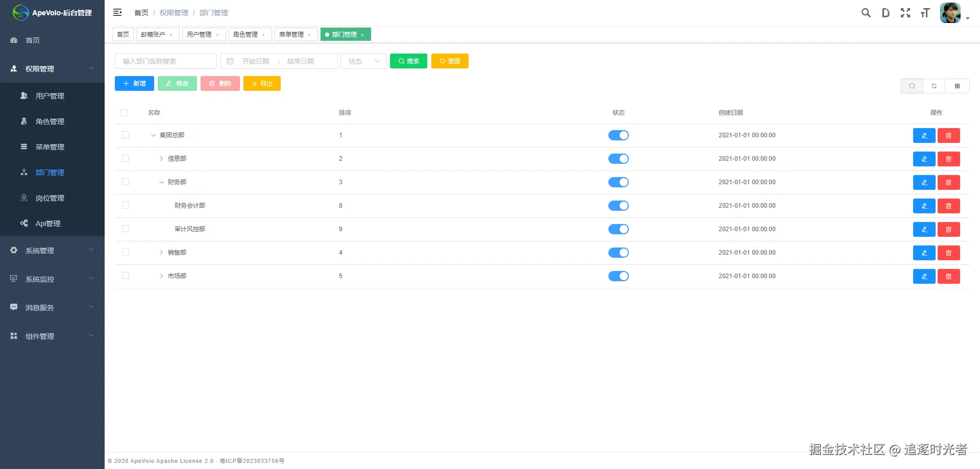Open the documentation D icon
This screenshot has width=980, height=469.
[886, 13]
